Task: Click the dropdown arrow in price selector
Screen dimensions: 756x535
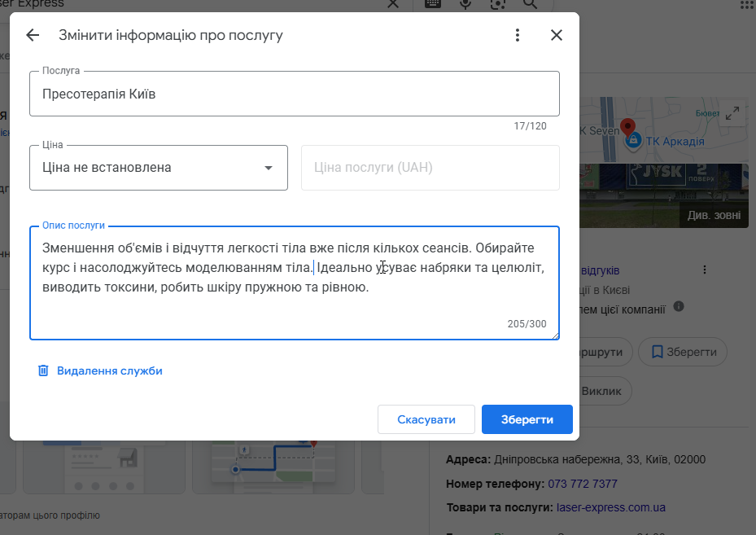Action: [269, 168]
